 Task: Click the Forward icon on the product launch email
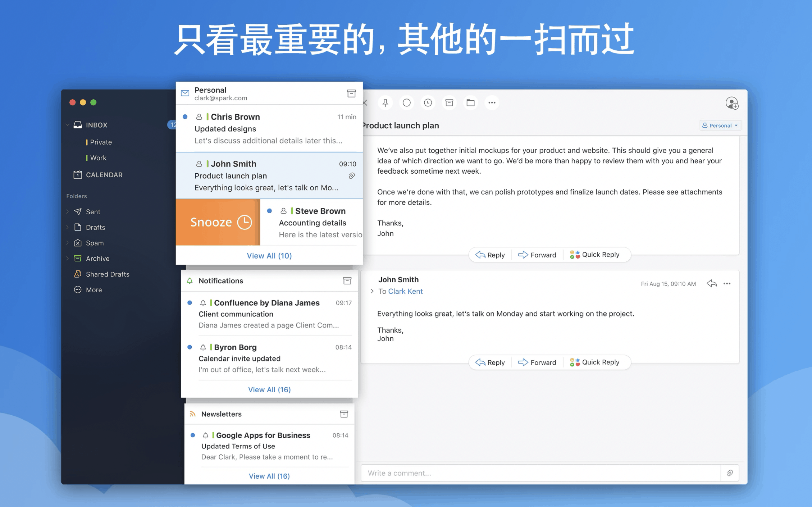point(537,253)
